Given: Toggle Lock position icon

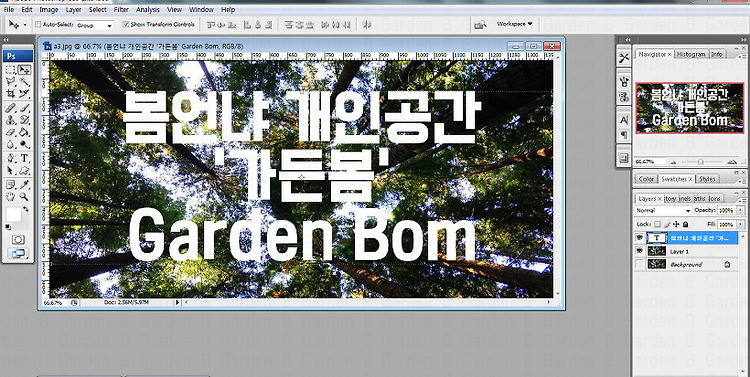Looking at the screenshot, I should point(676,224).
